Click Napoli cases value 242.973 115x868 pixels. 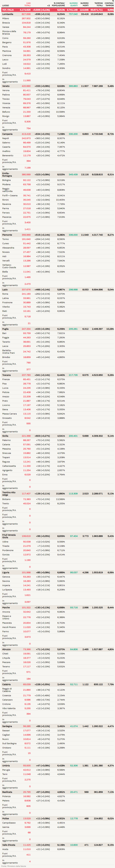(26, 138)
